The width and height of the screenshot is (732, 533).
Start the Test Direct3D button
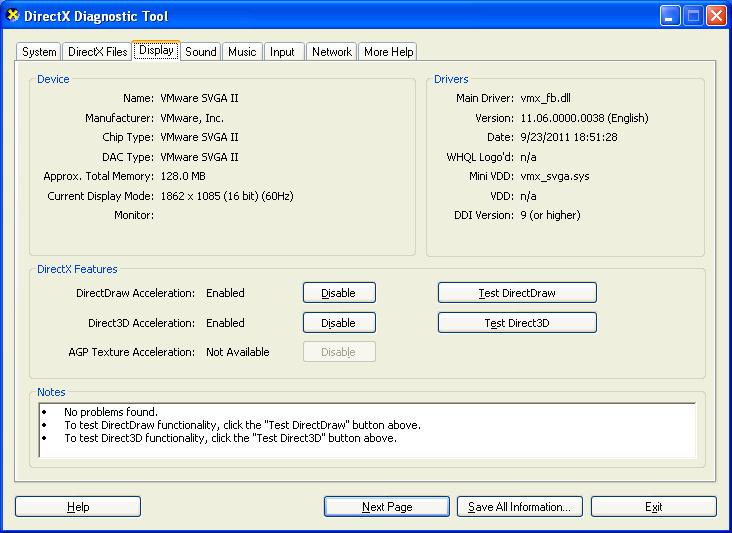click(517, 323)
